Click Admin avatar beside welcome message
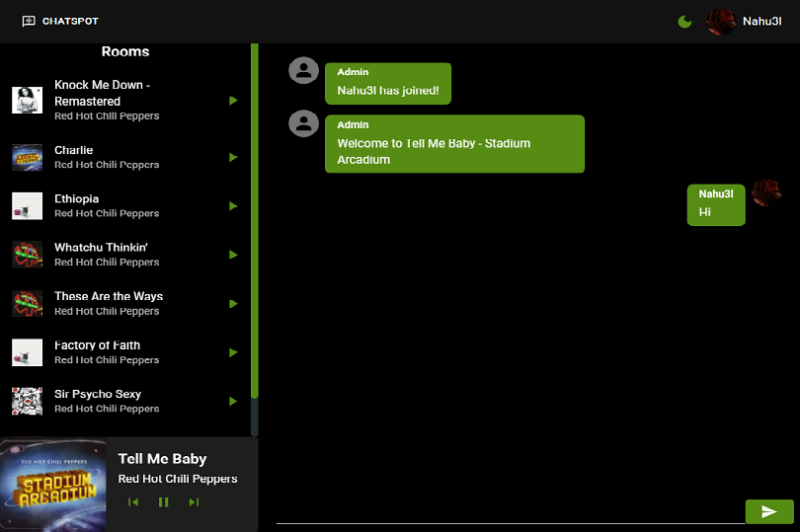The width and height of the screenshot is (800, 532). coord(304,123)
